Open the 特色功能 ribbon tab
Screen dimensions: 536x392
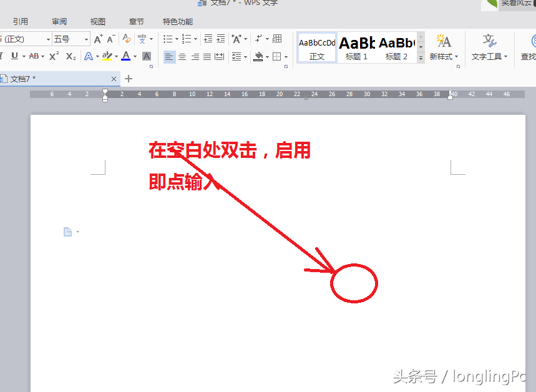coord(178,22)
